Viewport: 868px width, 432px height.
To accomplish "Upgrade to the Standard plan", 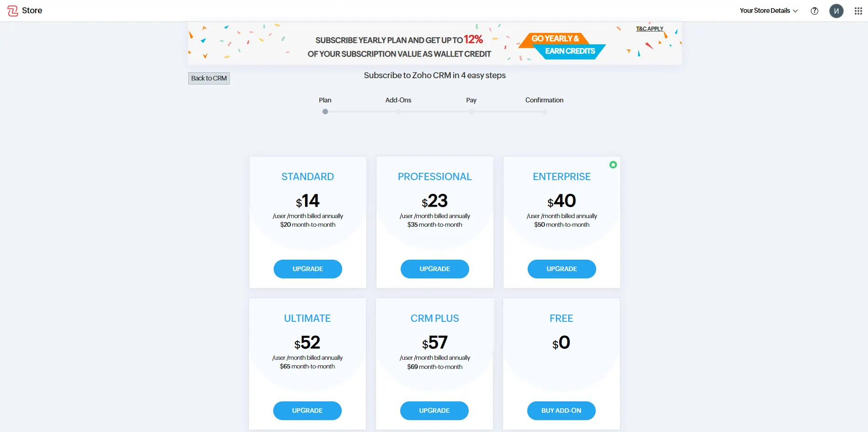I will click(308, 269).
